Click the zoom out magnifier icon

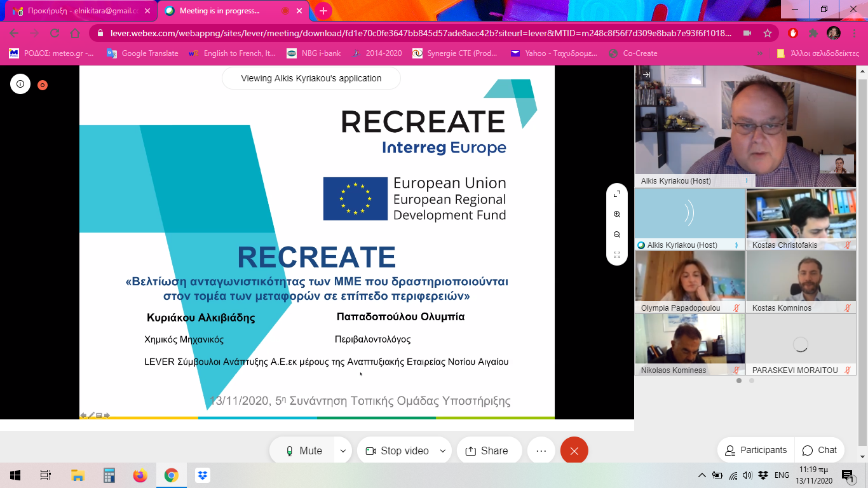click(x=617, y=234)
